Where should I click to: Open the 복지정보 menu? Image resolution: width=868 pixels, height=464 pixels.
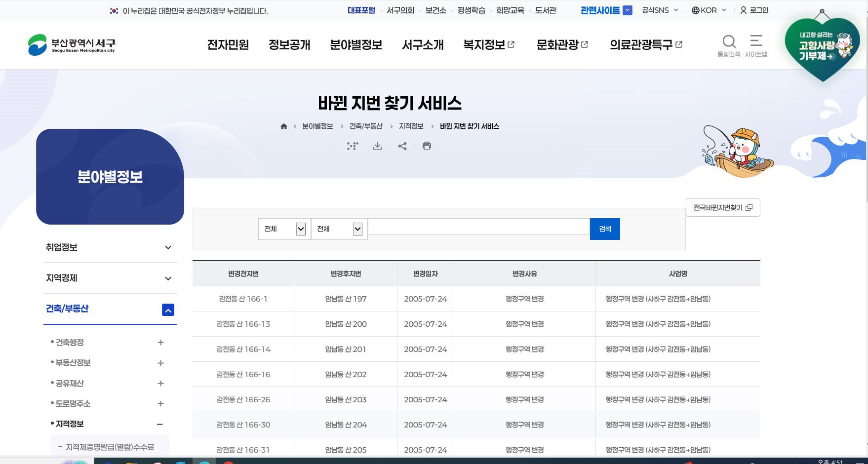[x=484, y=44]
